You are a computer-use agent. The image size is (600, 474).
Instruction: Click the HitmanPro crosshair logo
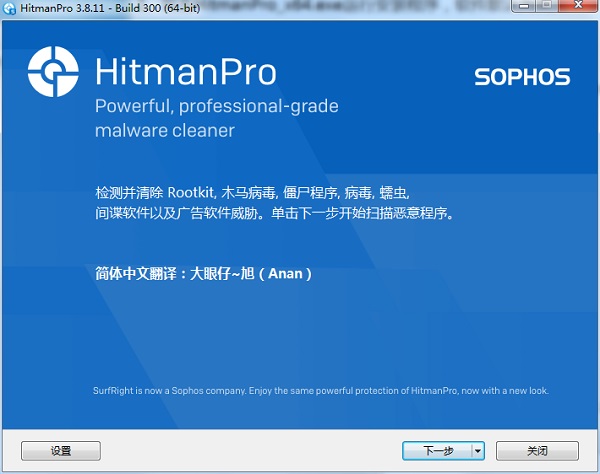coord(53,72)
